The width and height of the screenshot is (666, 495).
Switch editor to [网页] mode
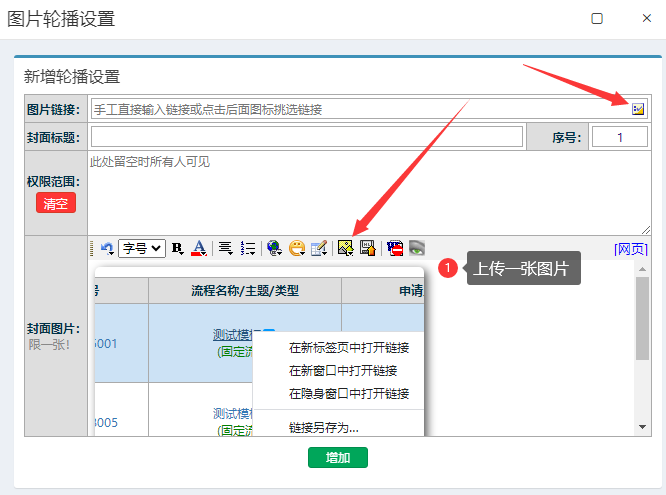[x=631, y=249]
